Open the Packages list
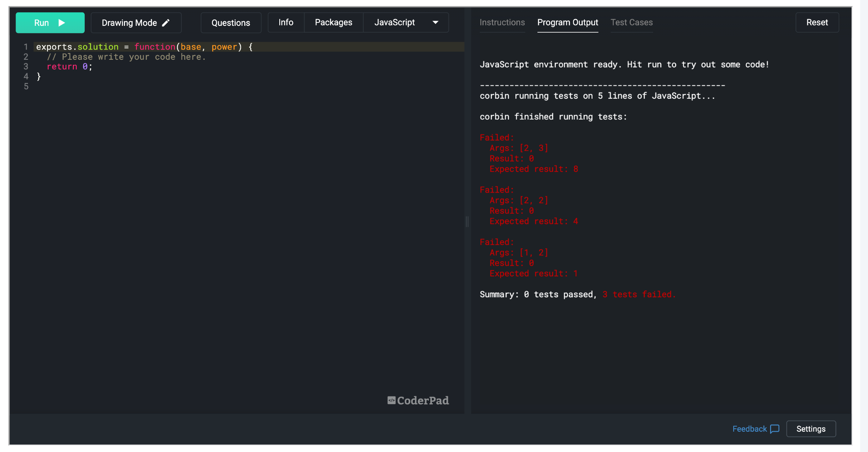The height and width of the screenshot is (452, 868). click(334, 22)
